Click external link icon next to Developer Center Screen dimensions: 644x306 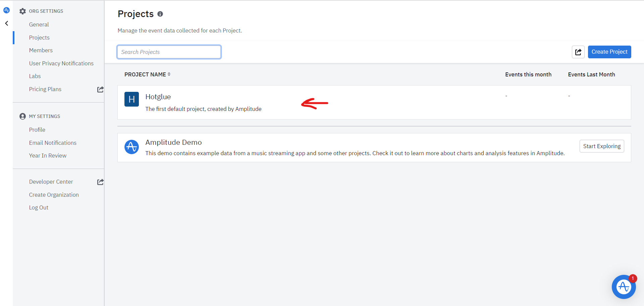tap(100, 182)
